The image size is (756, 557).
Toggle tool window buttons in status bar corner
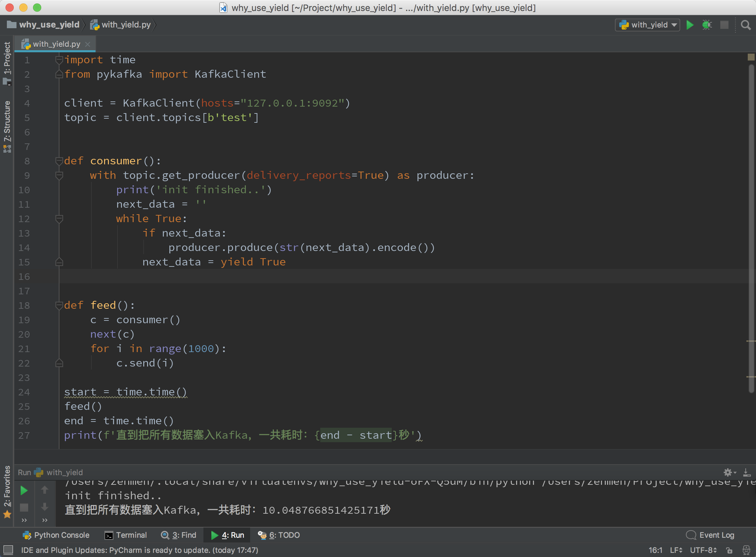click(x=8, y=550)
